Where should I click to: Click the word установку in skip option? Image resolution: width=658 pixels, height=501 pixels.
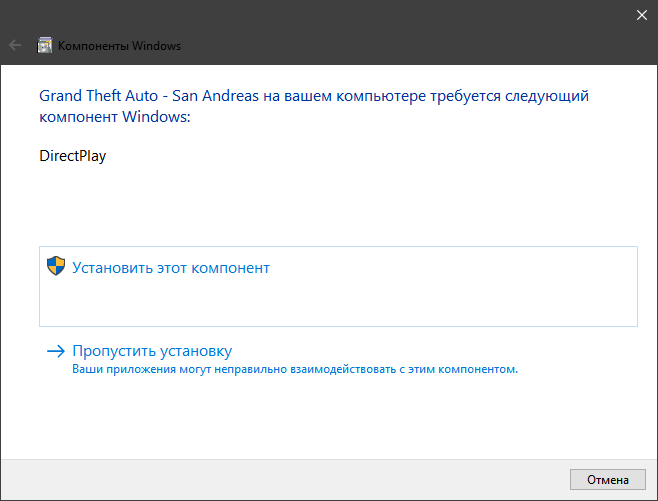[x=196, y=351]
